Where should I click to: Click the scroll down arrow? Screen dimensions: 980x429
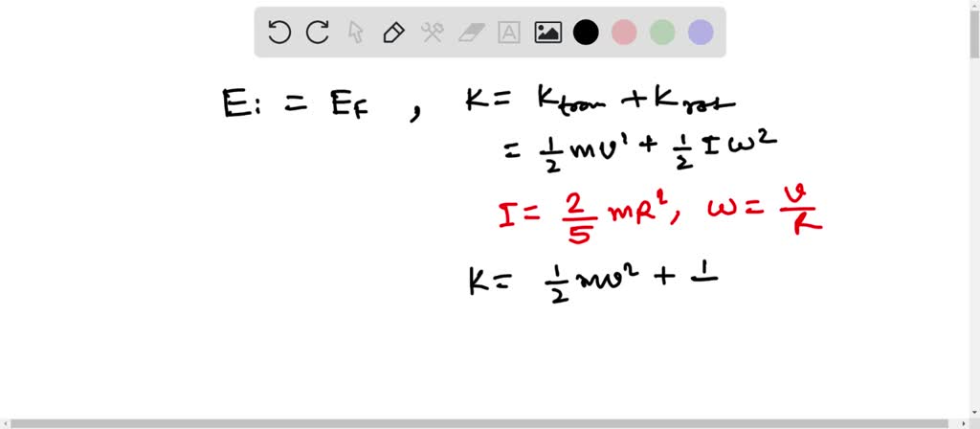point(974,413)
